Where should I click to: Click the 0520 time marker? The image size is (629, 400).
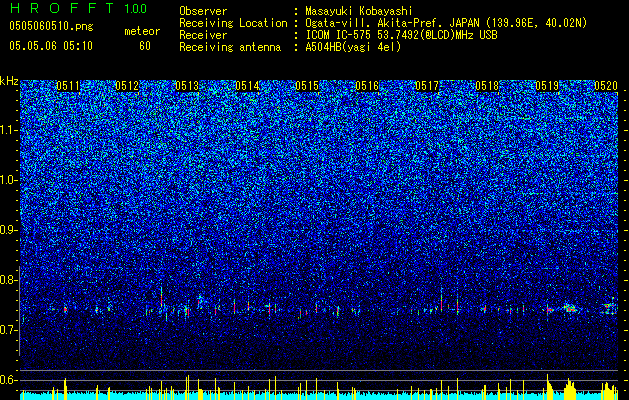click(606, 86)
